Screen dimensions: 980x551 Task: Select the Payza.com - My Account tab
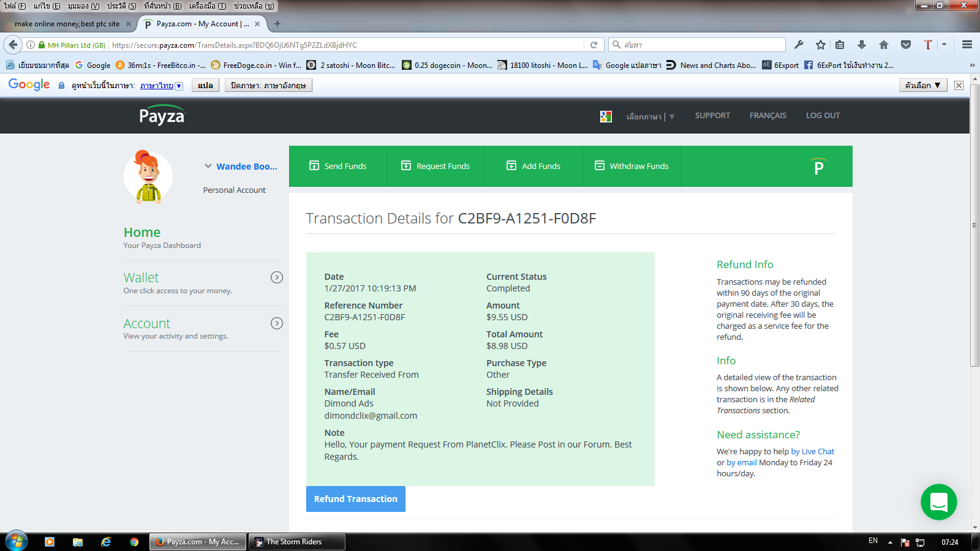coord(202,24)
